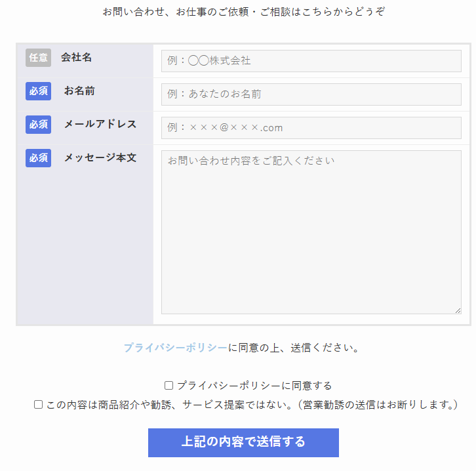Click the メールアドレス field label
The width and height of the screenshot is (476, 471).
tap(100, 125)
